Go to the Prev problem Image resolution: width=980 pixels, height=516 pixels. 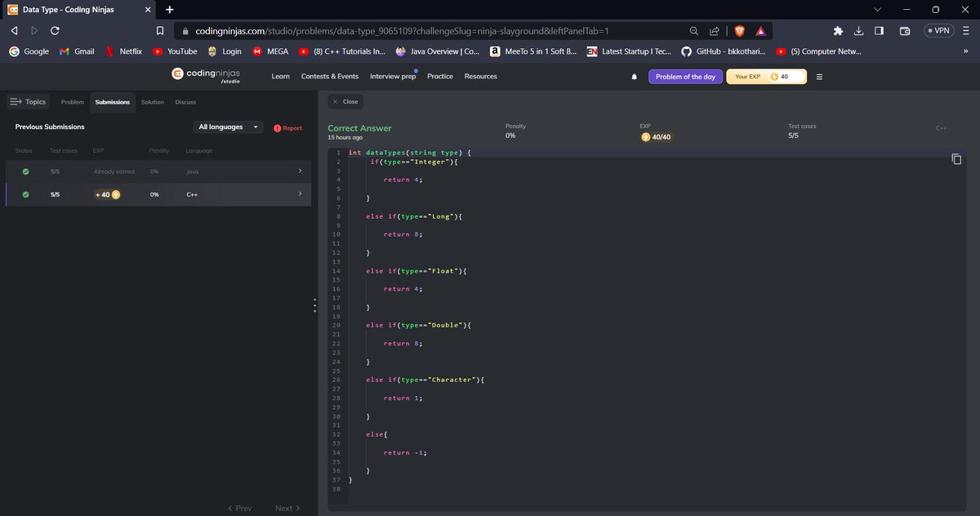pos(239,508)
